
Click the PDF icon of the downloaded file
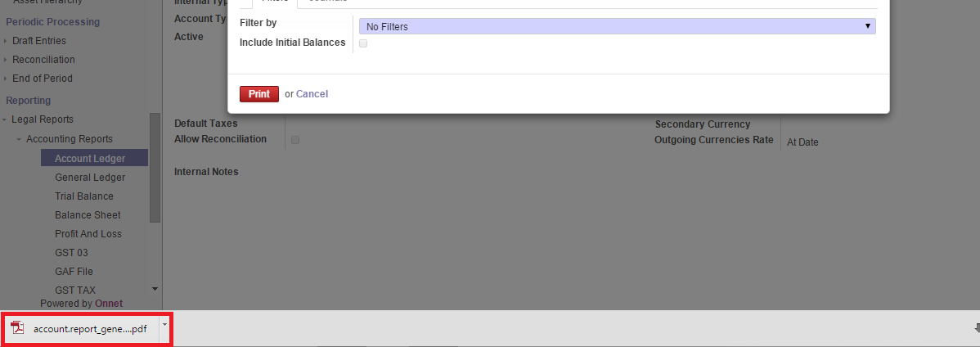[x=18, y=328]
